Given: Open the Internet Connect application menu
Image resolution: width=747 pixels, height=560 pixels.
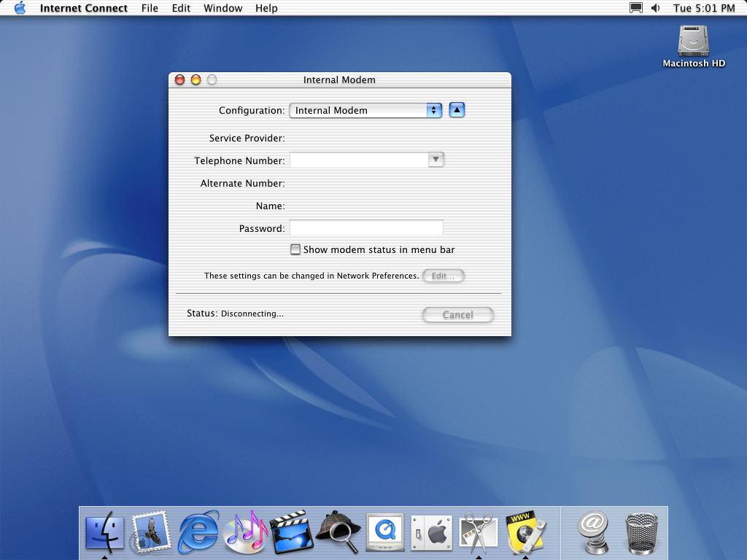Looking at the screenshot, I should click(83, 8).
